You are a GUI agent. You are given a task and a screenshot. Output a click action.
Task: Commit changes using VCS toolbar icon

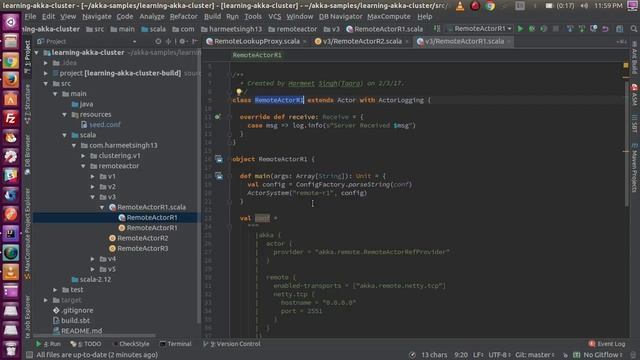(x=582, y=29)
